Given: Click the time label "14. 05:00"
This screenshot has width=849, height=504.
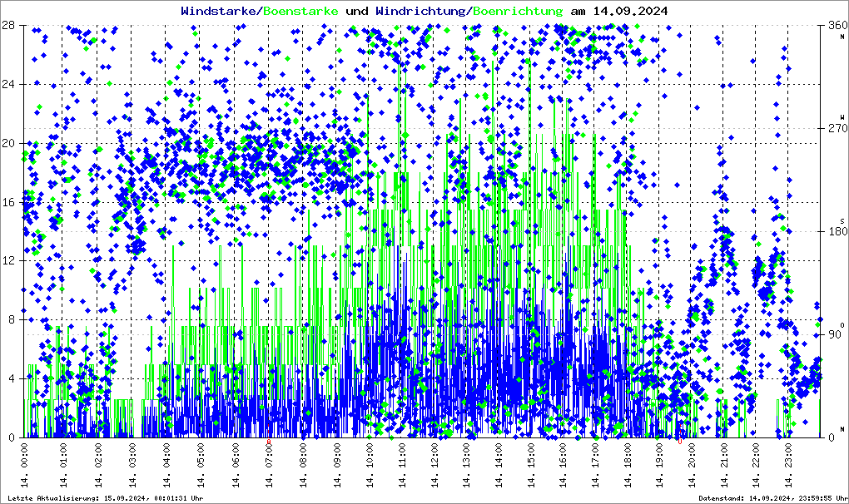Looking at the screenshot, I should coord(201,466).
